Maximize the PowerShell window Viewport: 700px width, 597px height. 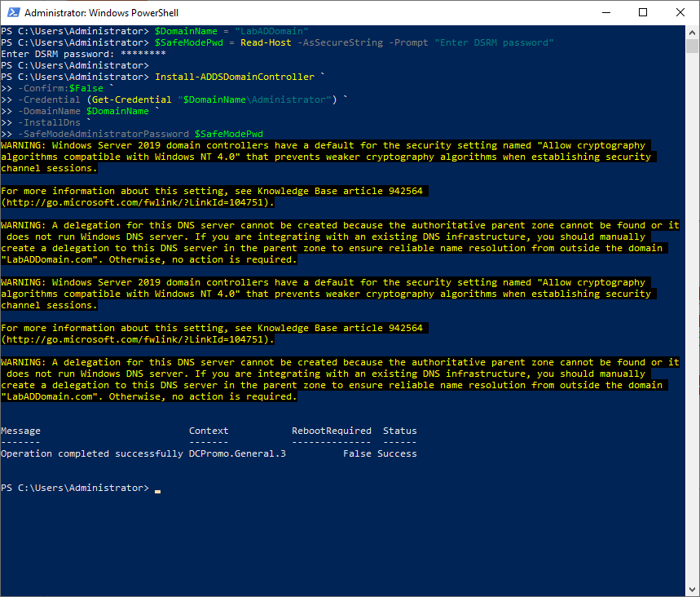[642, 13]
